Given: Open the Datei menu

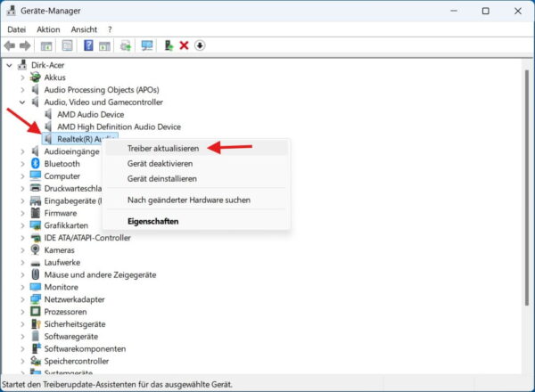Looking at the screenshot, I should (16, 29).
